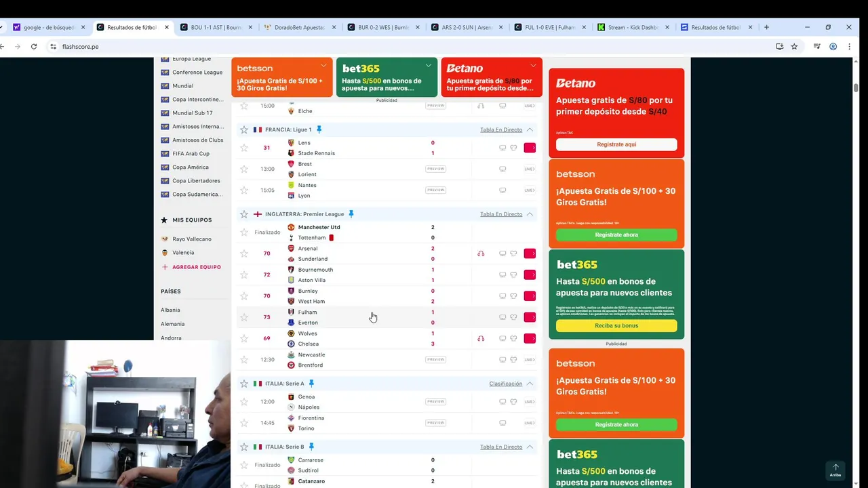The height and width of the screenshot is (488, 868).
Task: Collapse the ITALIA Serie A section
Action: click(x=530, y=384)
